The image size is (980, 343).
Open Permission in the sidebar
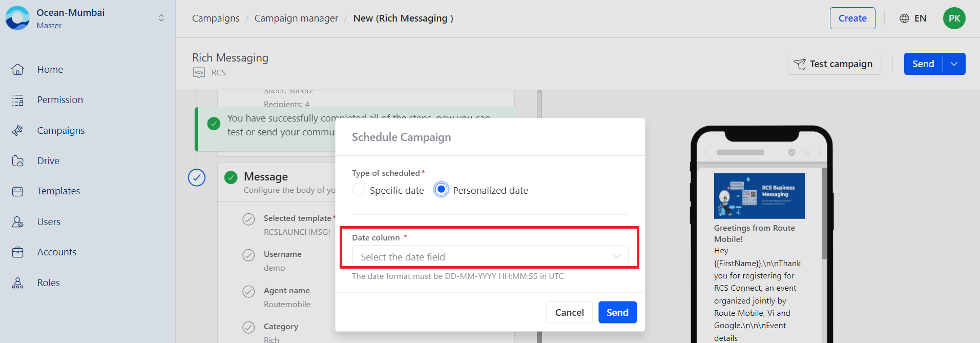coord(60,99)
